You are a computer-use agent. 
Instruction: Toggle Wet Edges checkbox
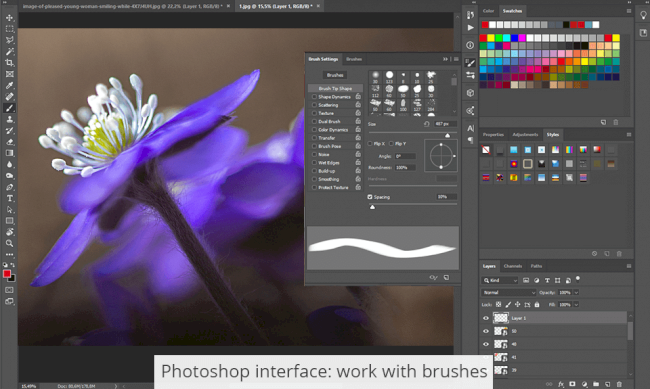click(314, 163)
